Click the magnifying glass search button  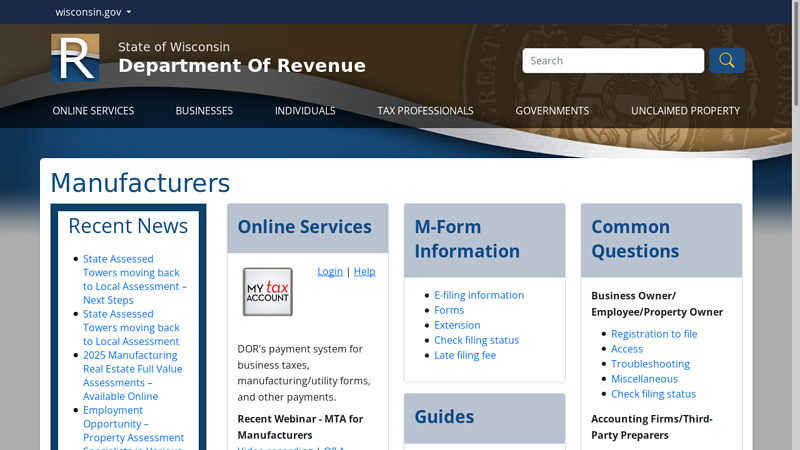click(727, 61)
